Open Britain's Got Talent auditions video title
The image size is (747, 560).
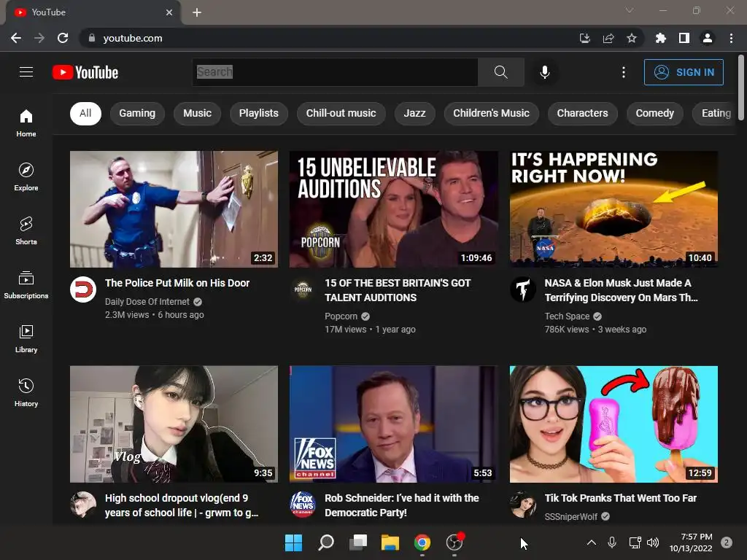pyautogui.click(x=398, y=290)
